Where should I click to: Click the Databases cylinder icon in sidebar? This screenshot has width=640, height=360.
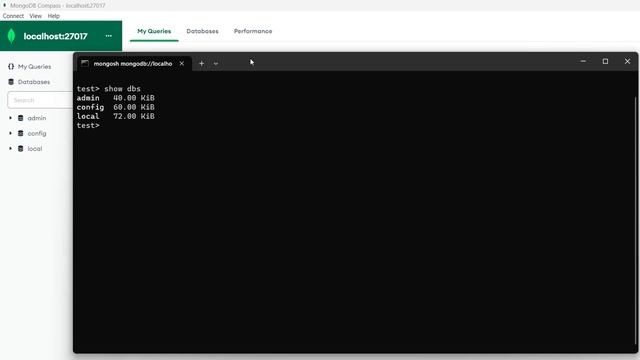click(11, 82)
